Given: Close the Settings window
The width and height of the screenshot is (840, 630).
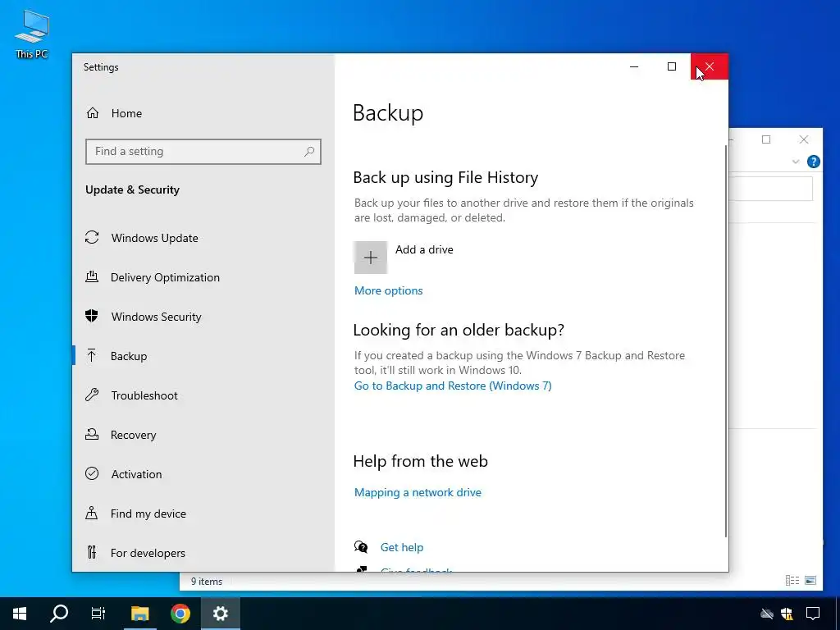Looking at the screenshot, I should point(710,67).
